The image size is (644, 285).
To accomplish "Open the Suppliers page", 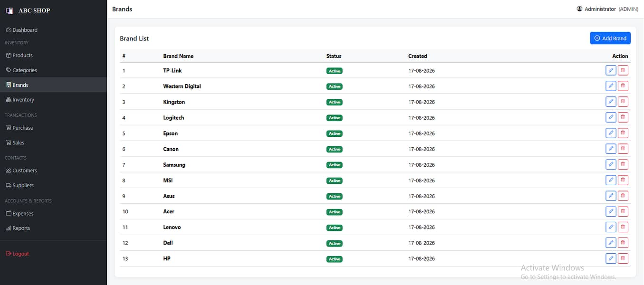I will coord(53,185).
